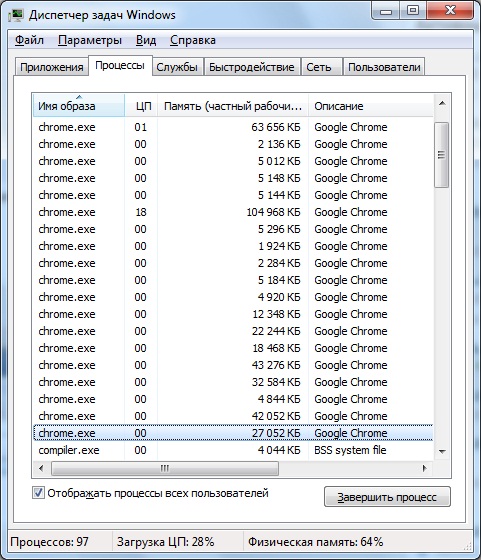
Task: Select chrome.exe process using 32 584 КБ
Action: coord(233,382)
